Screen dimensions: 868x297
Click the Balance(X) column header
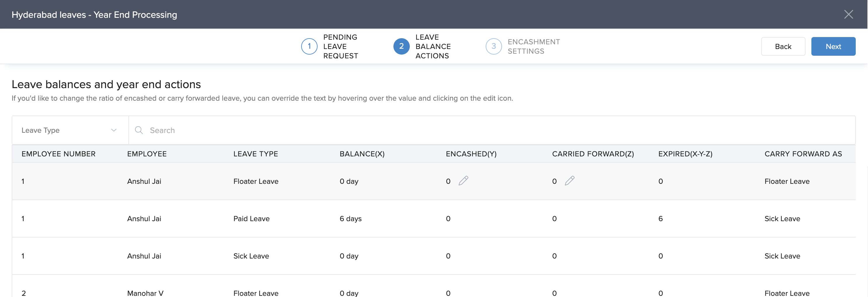[362, 154]
